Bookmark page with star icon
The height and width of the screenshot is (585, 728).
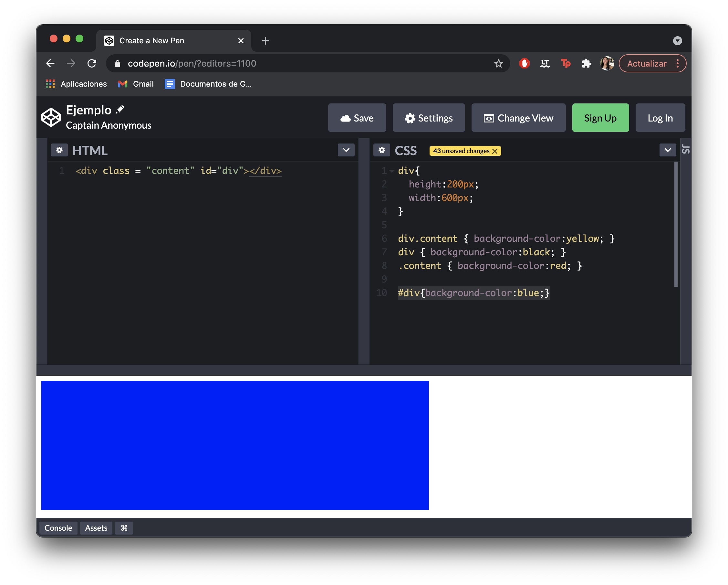498,63
